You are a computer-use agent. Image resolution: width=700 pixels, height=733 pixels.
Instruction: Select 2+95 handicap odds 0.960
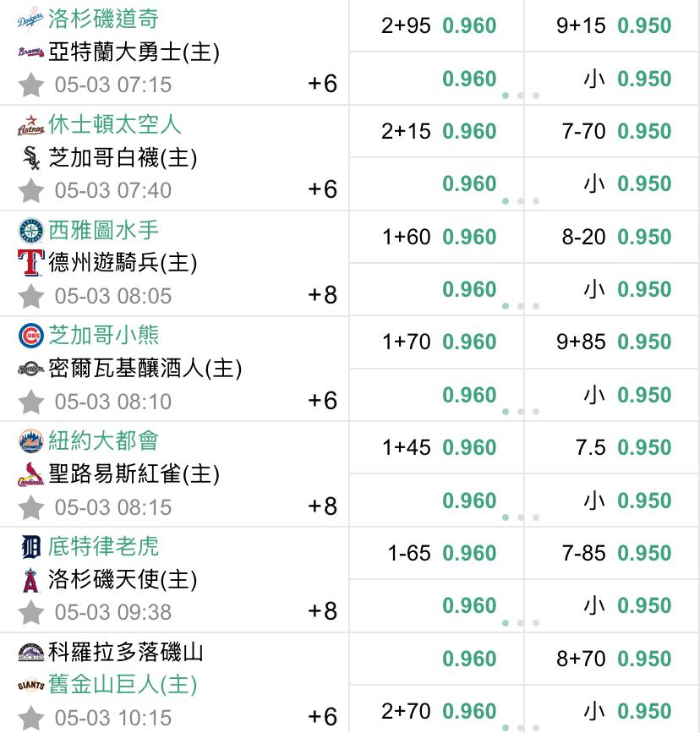[437, 25]
